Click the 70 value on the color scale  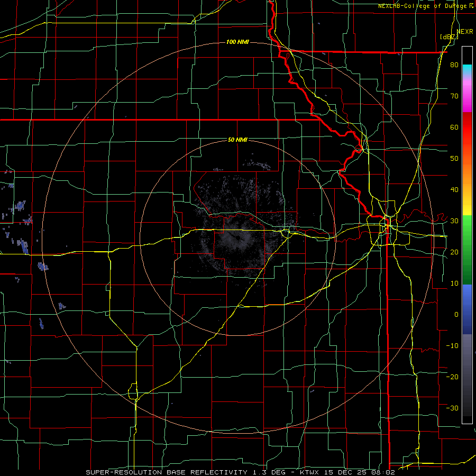pos(454,96)
